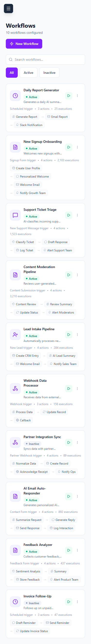Open more options for New Signup Onboarding

pyautogui.click(x=77, y=147)
